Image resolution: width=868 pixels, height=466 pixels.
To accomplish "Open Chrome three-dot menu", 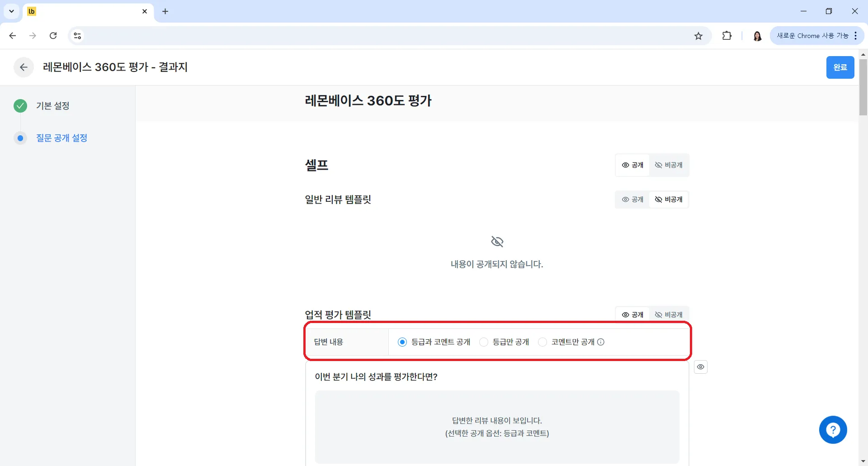I will 856,36.
